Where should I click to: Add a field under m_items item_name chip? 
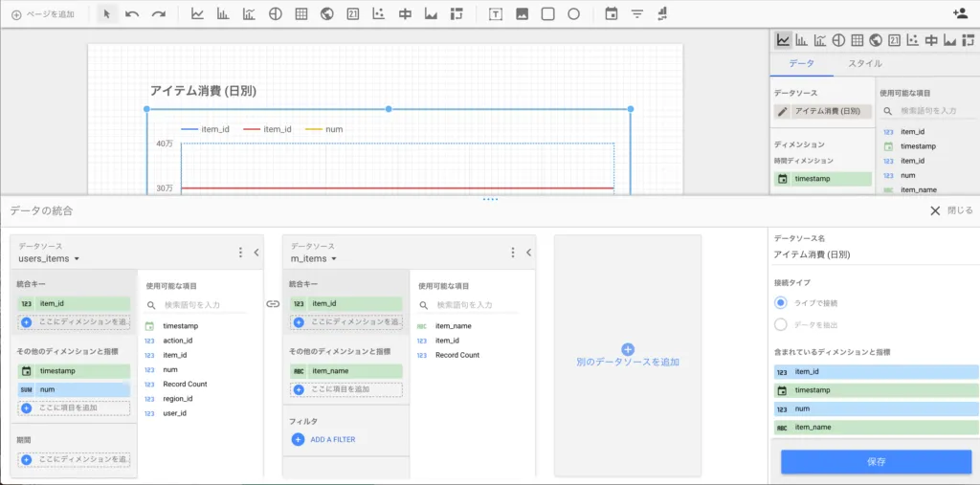click(x=346, y=388)
